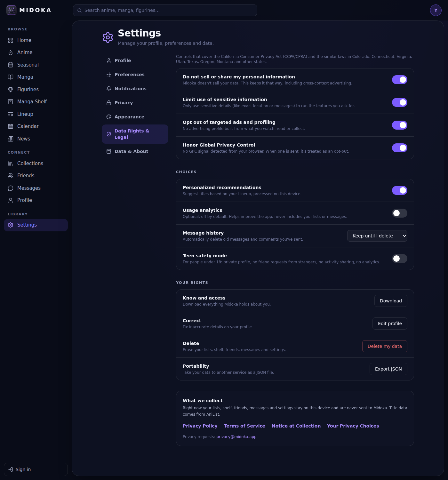Click the privacy@midoka.app email link
The width and height of the screenshot is (448, 480).
click(236, 437)
